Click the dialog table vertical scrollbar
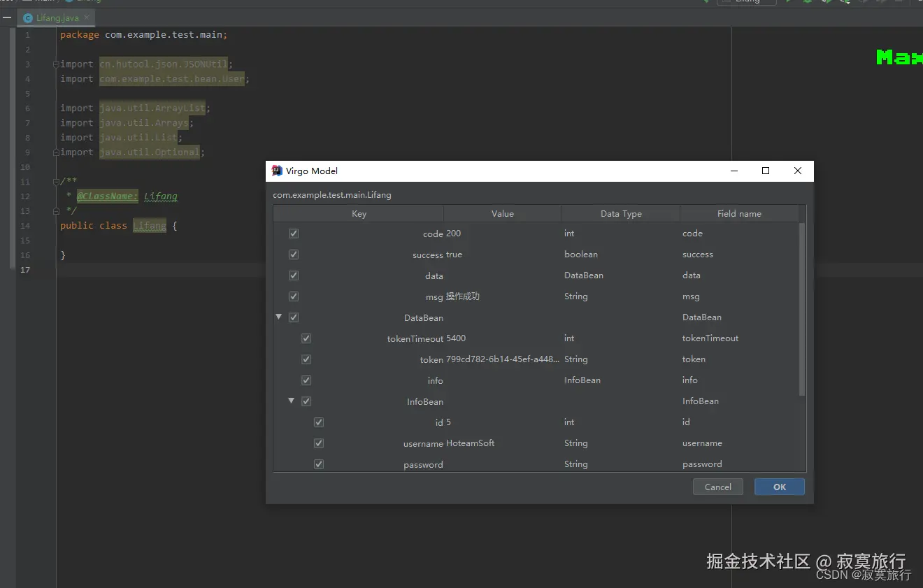The width and height of the screenshot is (923, 588). (x=802, y=310)
